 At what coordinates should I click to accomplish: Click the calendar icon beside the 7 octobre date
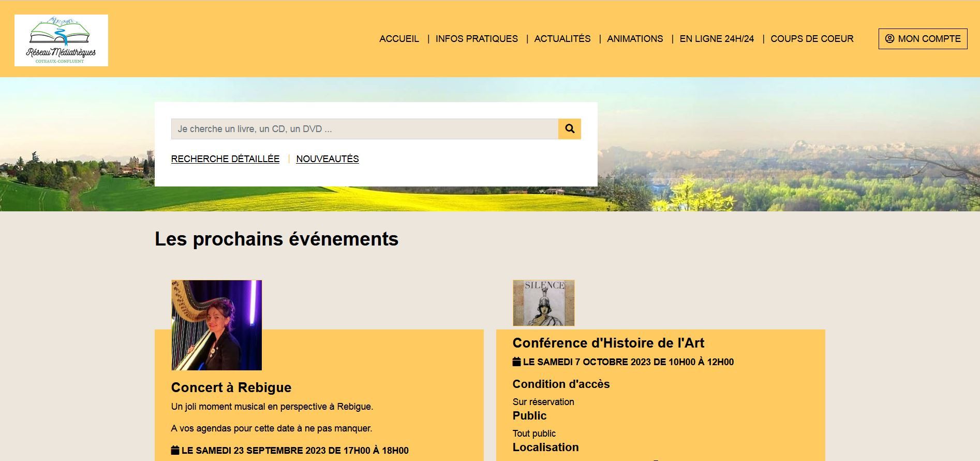tap(516, 362)
